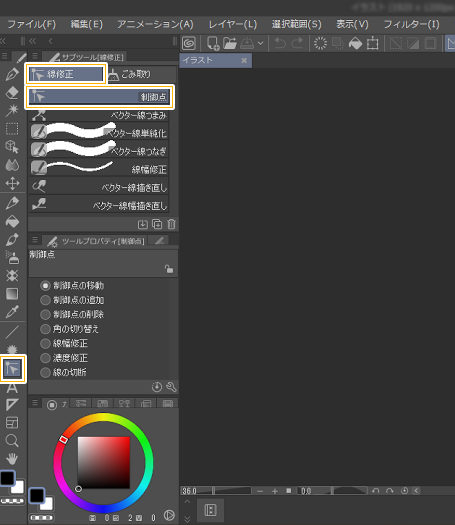Expand timeline panel with upward chevron
455x525 pixels.
[187, 502]
